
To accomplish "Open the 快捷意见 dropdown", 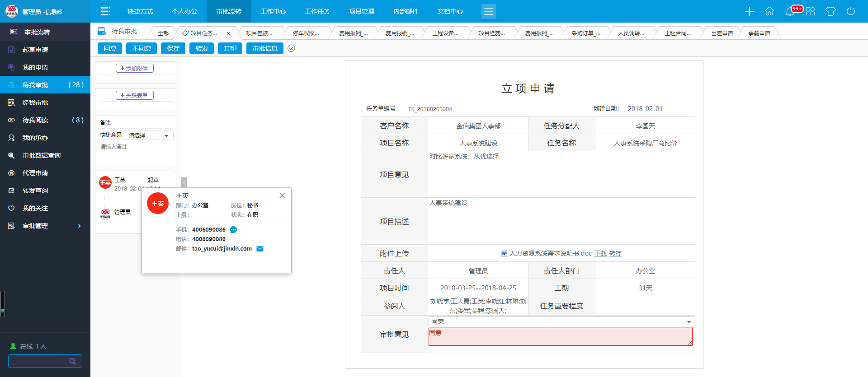I will pyautogui.click(x=148, y=135).
